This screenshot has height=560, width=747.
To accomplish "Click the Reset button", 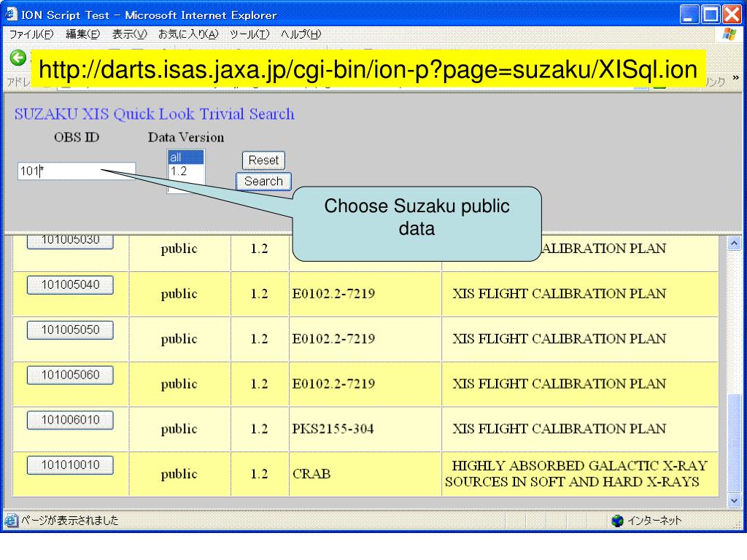I will point(263,160).
